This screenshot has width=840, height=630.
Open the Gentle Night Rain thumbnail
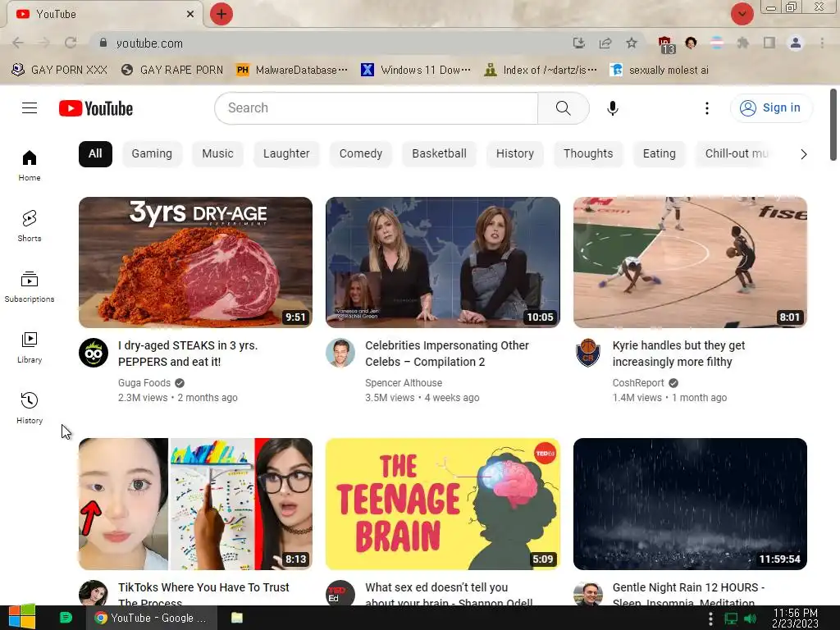click(690, 504)
